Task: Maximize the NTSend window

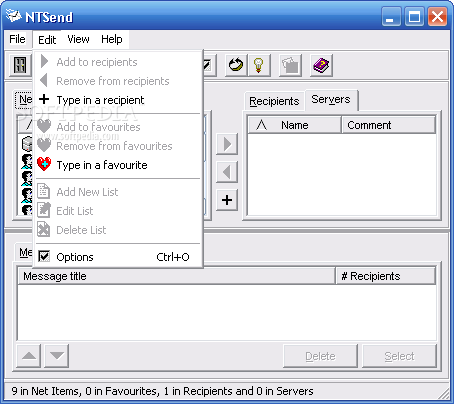Action: 414,16
